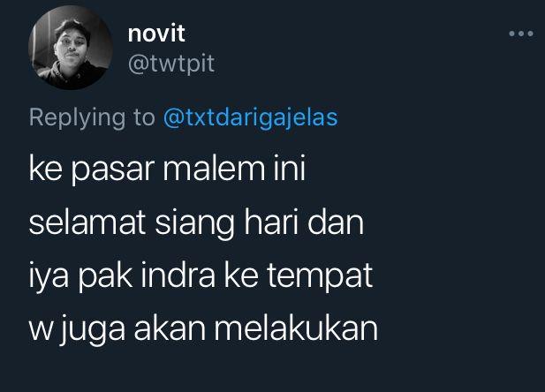Click the word "pasar" in the tweet
Image resolution: width=545 pixels, height=392 pixels.
[x=113, y=170]
